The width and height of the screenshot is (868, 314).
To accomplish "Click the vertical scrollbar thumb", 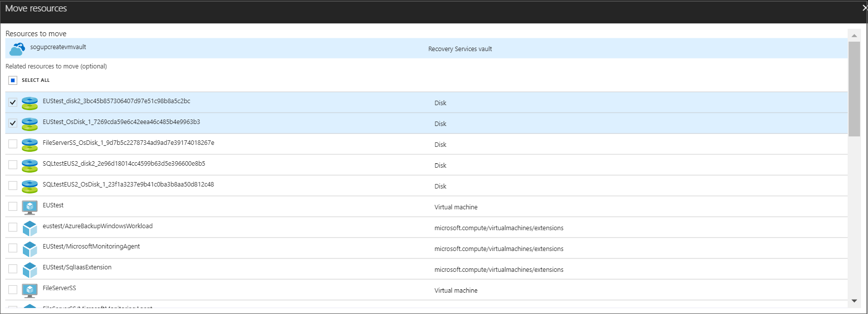I will (854, 88).
